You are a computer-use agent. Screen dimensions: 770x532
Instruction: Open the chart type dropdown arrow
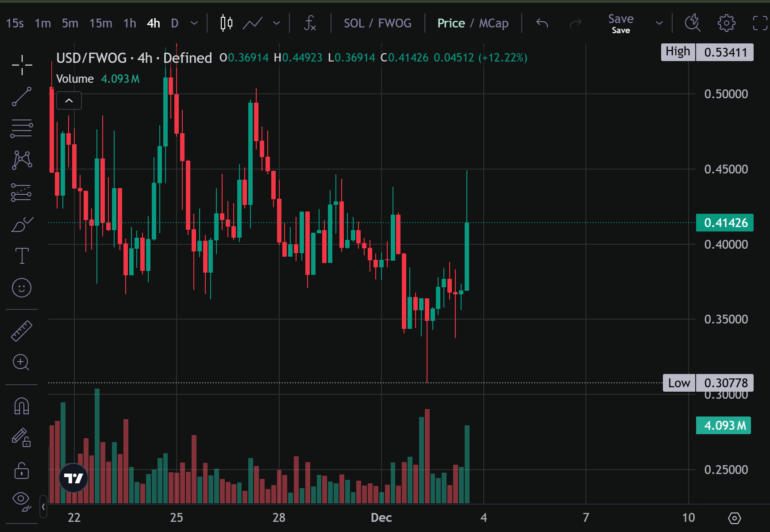tap(277, 23)
